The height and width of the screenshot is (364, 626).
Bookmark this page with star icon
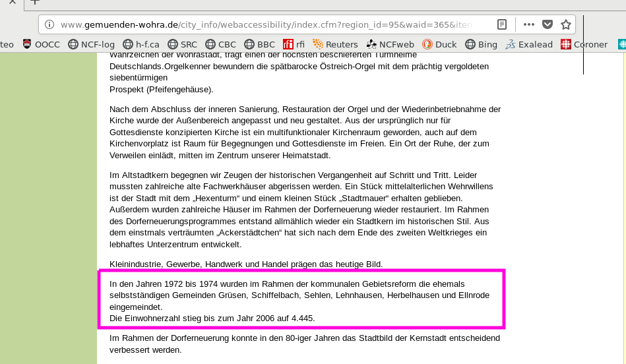(x=566, y=25)
